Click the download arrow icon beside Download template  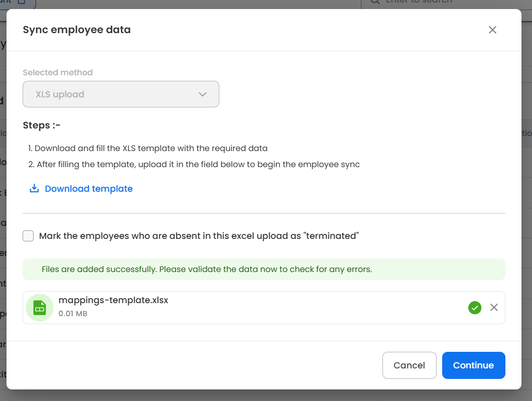click(34, 188)
